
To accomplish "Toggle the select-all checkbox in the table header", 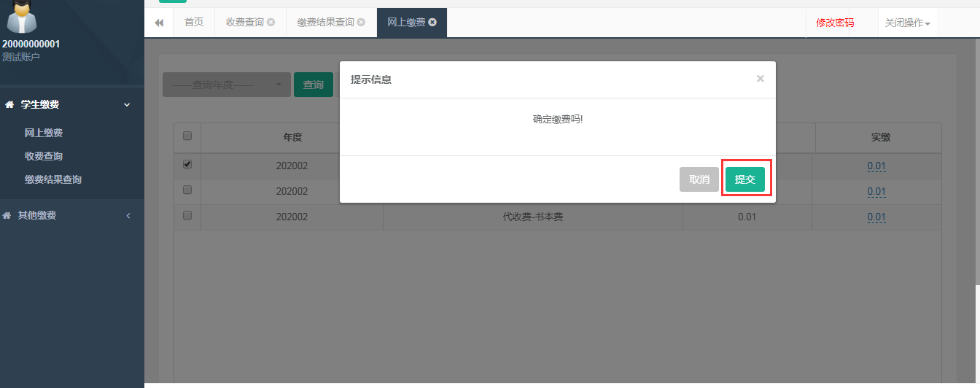I will (x=187, y=136).
